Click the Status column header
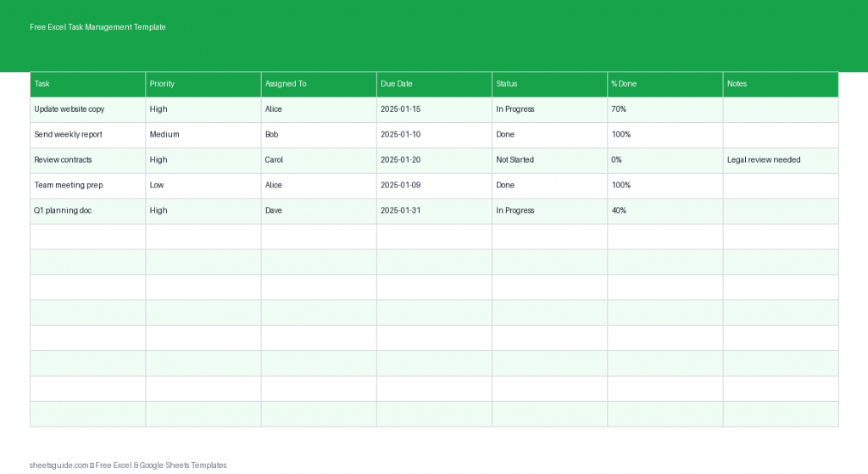This screenshot has width=868, height=474. tap(549, 84)
